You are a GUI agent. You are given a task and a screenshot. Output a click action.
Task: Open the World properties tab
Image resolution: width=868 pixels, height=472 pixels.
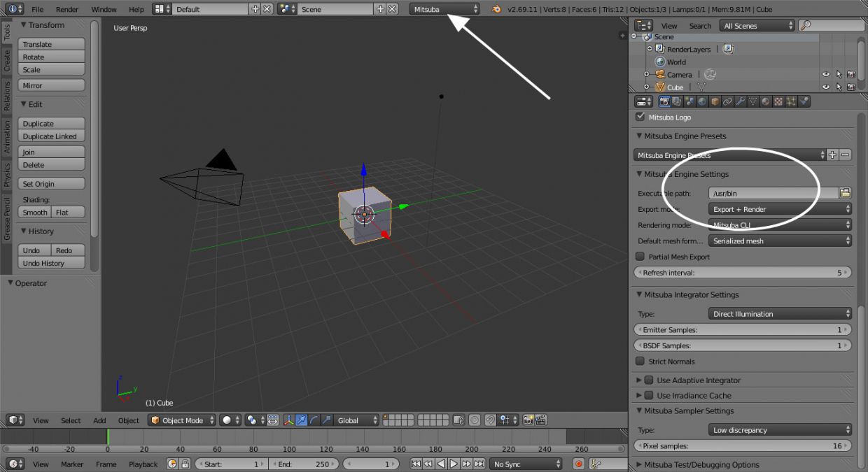702,101
